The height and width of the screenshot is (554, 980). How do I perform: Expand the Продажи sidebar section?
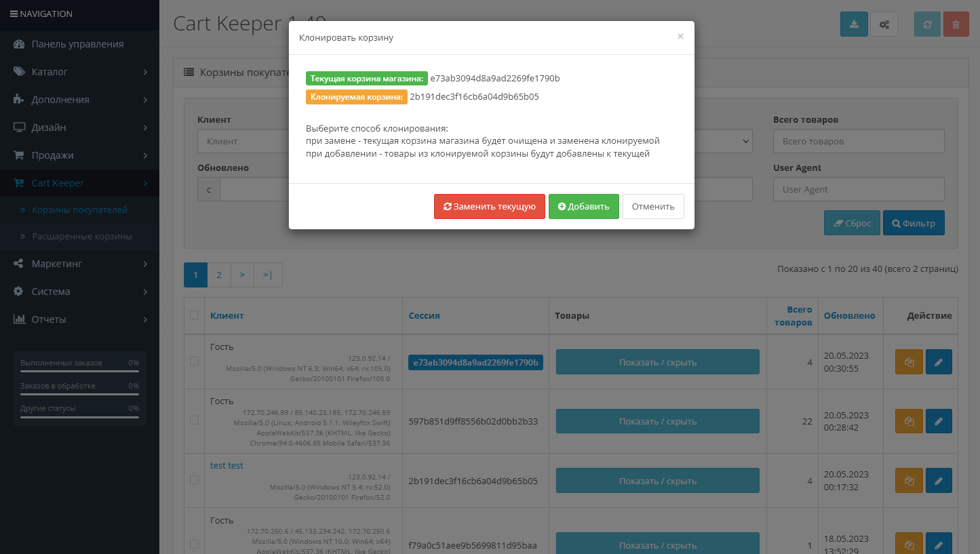tap(79, 155)
